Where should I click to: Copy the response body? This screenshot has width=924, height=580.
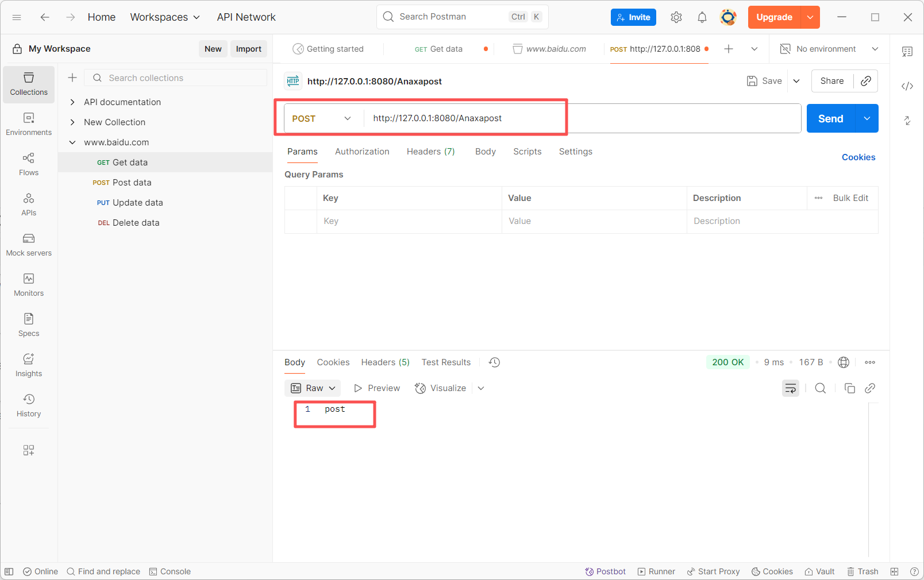[x=850, y=388]
